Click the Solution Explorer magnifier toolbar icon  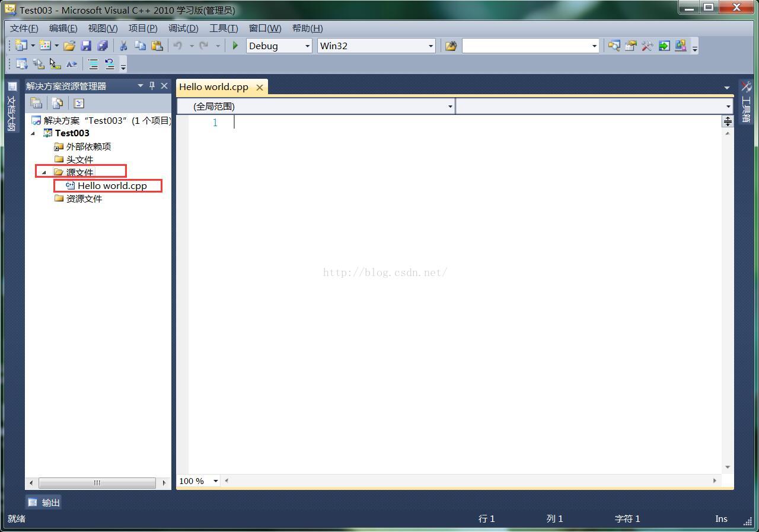(x=614, y=46)
